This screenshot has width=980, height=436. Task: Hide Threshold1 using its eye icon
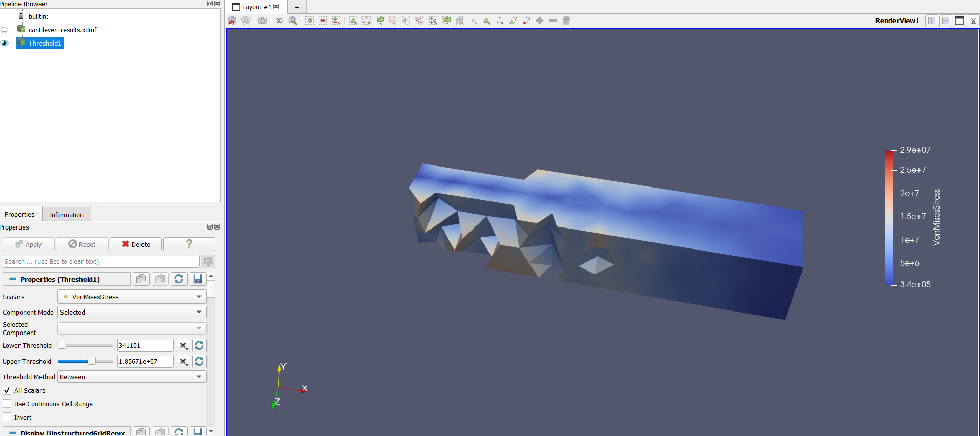pos(5,43)
